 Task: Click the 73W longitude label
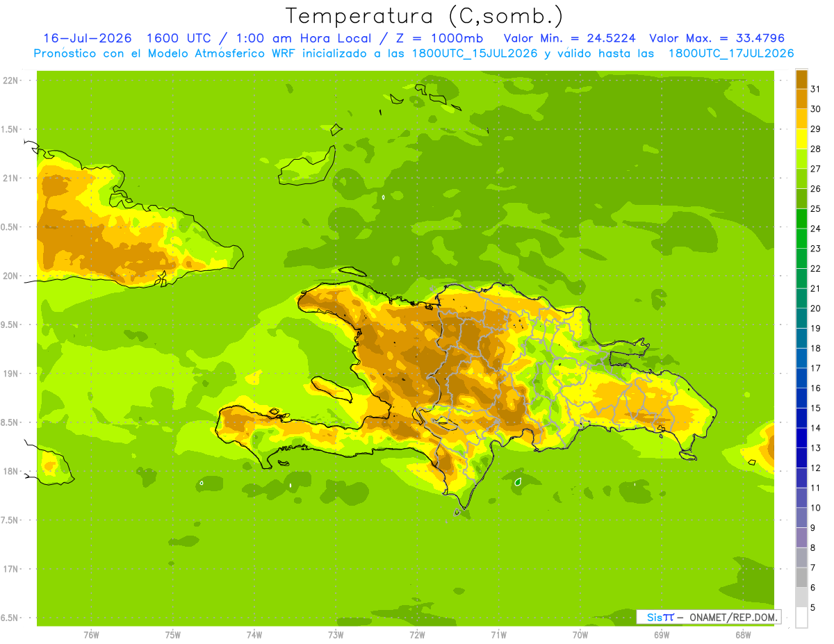pyautogui.click(x=336, y=635)
